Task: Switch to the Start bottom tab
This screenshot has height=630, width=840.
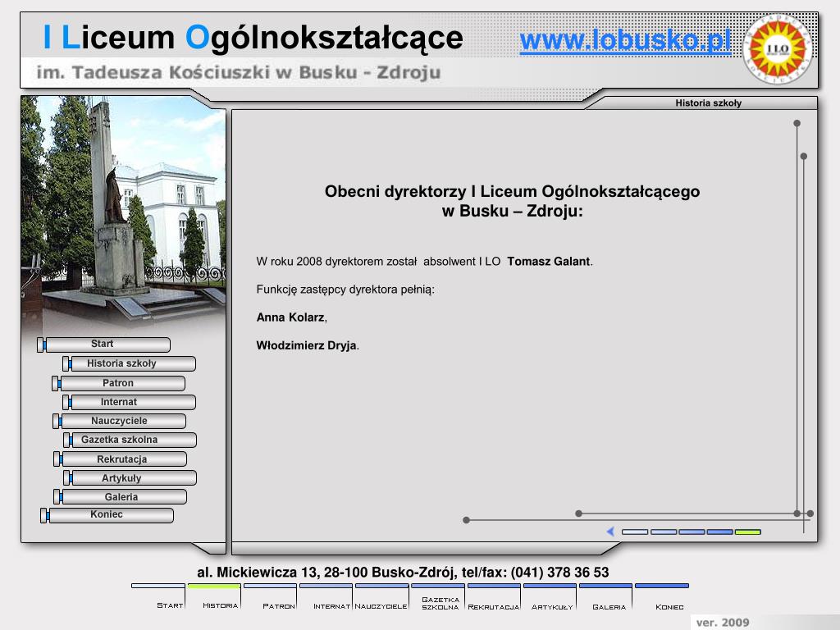Action: 158,597
